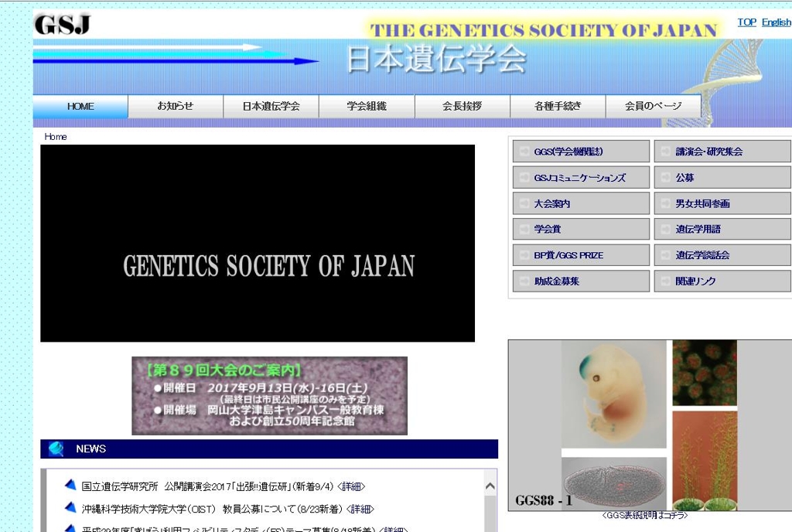Viewport: 792px width, 532px height.
Task: Select the HOME navigation tab
Action: coord(80,107)
